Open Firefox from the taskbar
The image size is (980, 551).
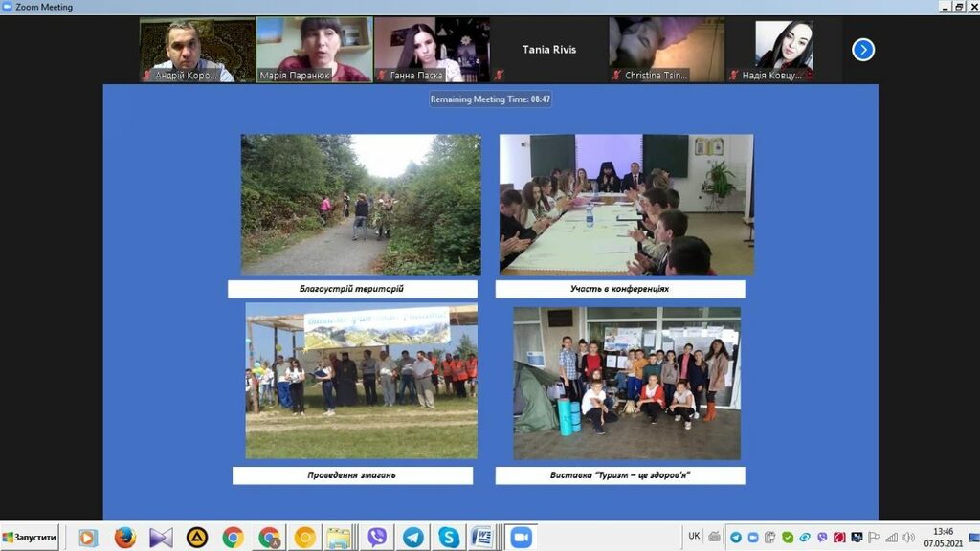click(124, 538)
